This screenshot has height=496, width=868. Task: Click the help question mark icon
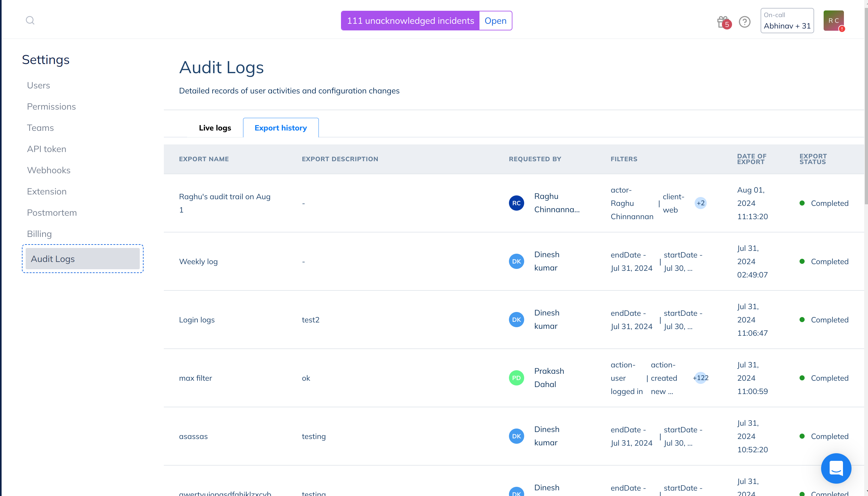click(745, 22)
